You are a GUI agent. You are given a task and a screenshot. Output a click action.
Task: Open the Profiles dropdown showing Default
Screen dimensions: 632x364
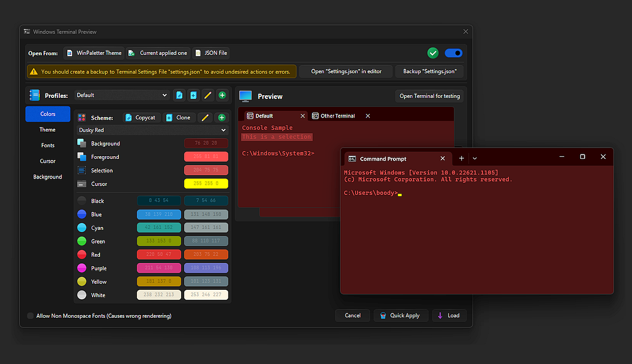[x=122, y=95]
